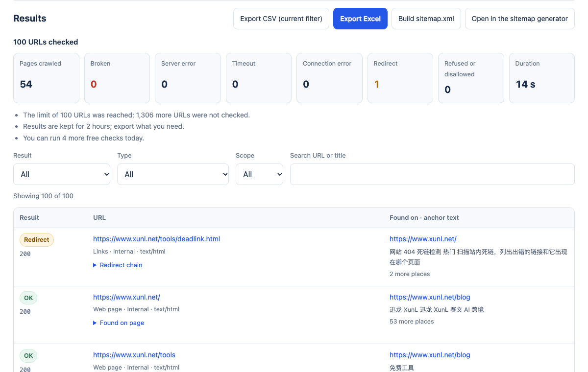The height and width of the screenshot is (372, 588).
Task: Click the 'Results are kept for 2 hours' note
Action: click(103, 126)
